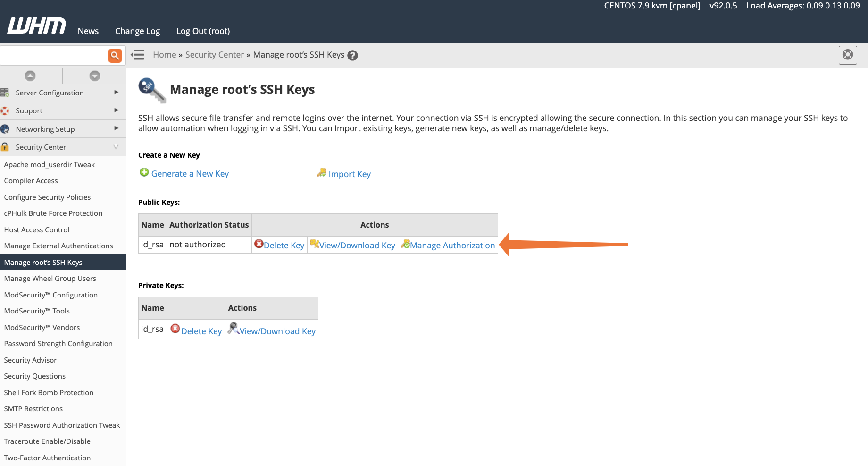
Task: Click the red delete icon in Private Keys table
Action: tap(175, 328)
